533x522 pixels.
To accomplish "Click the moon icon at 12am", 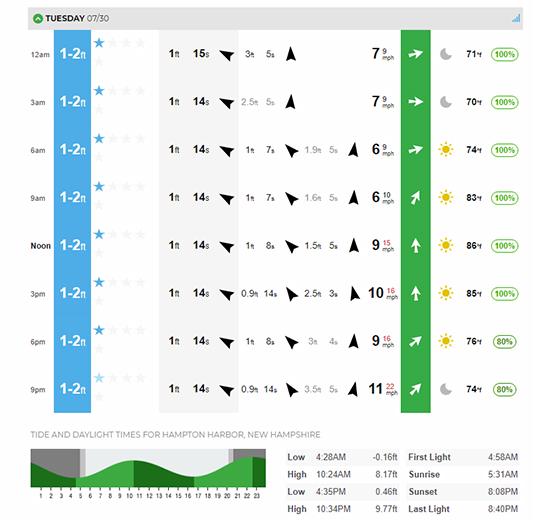I will pos(446,54).
